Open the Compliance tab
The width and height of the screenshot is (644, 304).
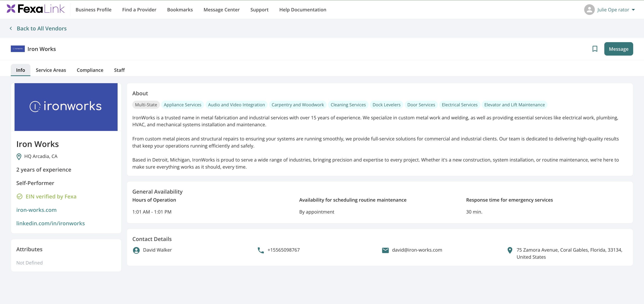pos(90,70)
